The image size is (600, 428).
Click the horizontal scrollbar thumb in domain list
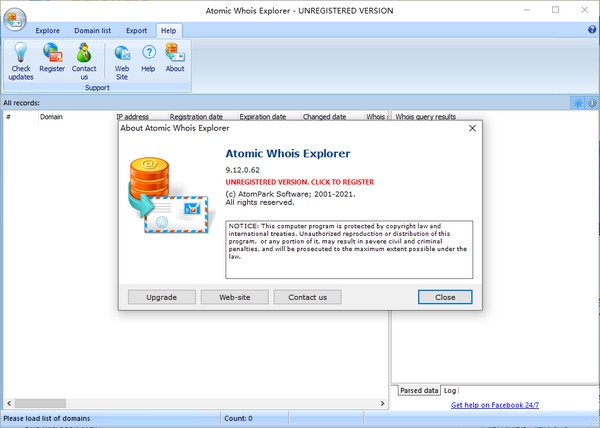coord(40,403)
